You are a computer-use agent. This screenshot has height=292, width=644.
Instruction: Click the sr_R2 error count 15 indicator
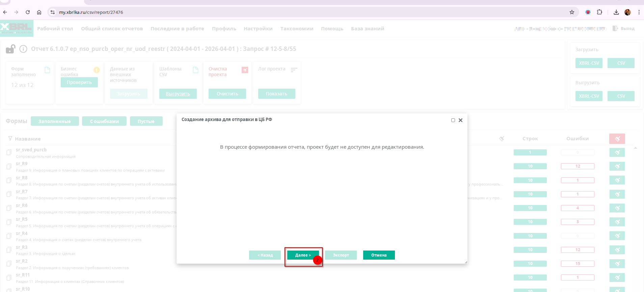(578, 264)
